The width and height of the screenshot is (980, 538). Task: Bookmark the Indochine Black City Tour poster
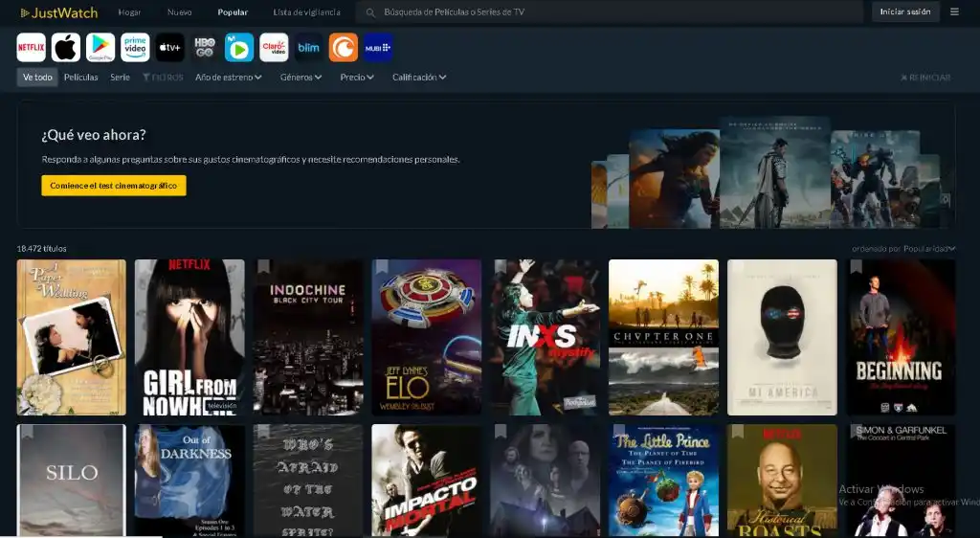point(264,267)
